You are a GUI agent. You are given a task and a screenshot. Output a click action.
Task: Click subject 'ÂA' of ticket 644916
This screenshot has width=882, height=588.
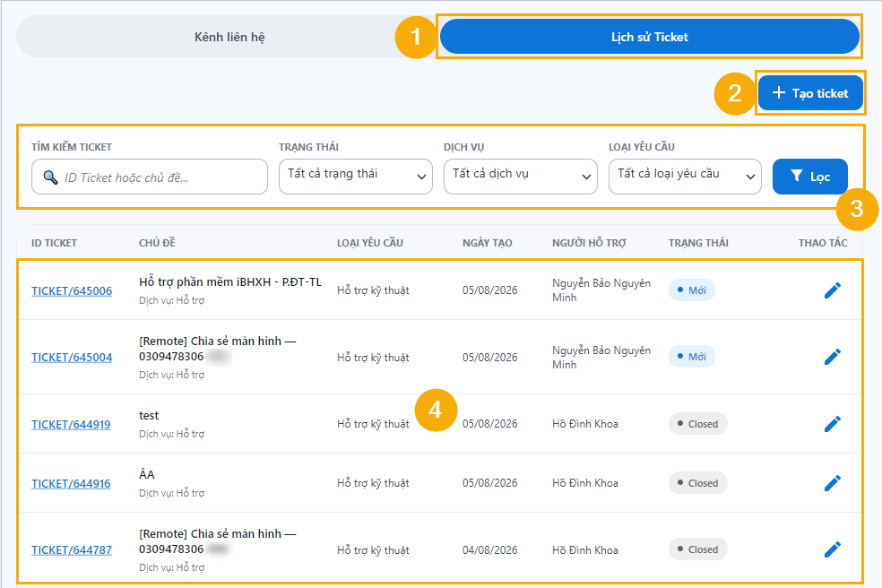click(x=147, y=474)
